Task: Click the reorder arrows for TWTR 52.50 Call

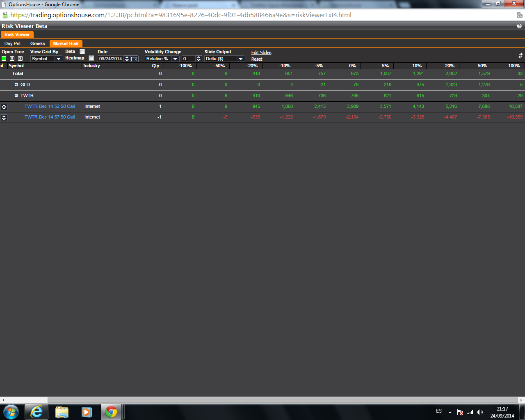Action: point(4,107)
